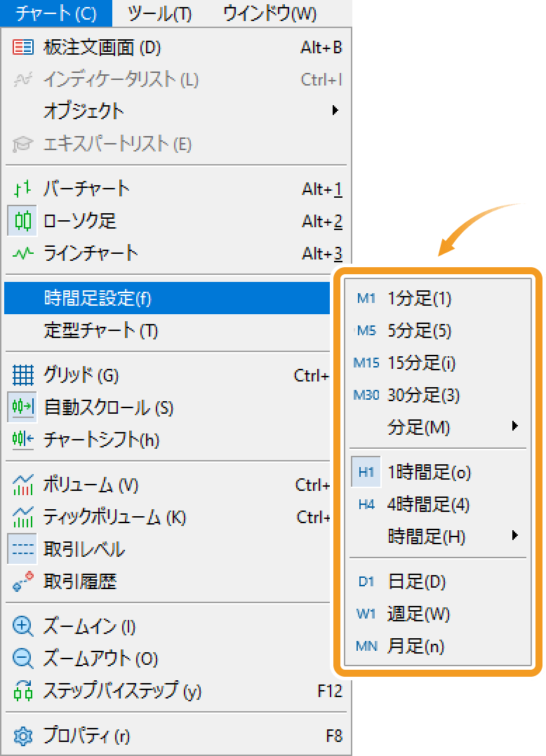
Task: Click the 板注文画面 depth-of-market icon
Action: [x=22, y=47]
